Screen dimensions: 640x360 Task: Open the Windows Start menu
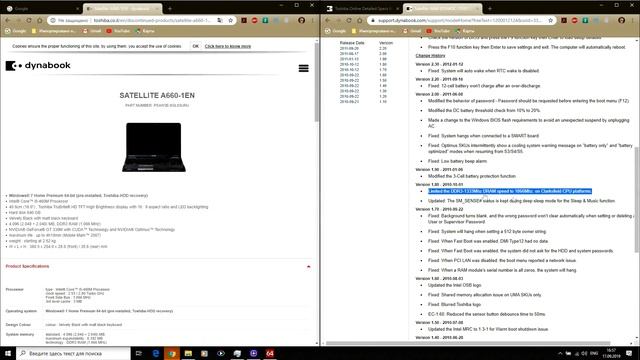8,353
